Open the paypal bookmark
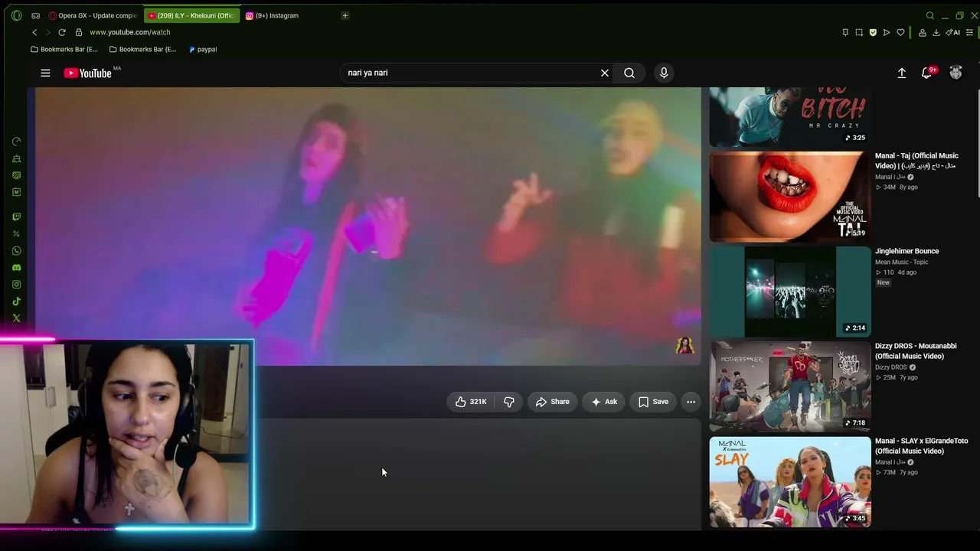The height and width of the screenshot is (551, 980). 203,49
